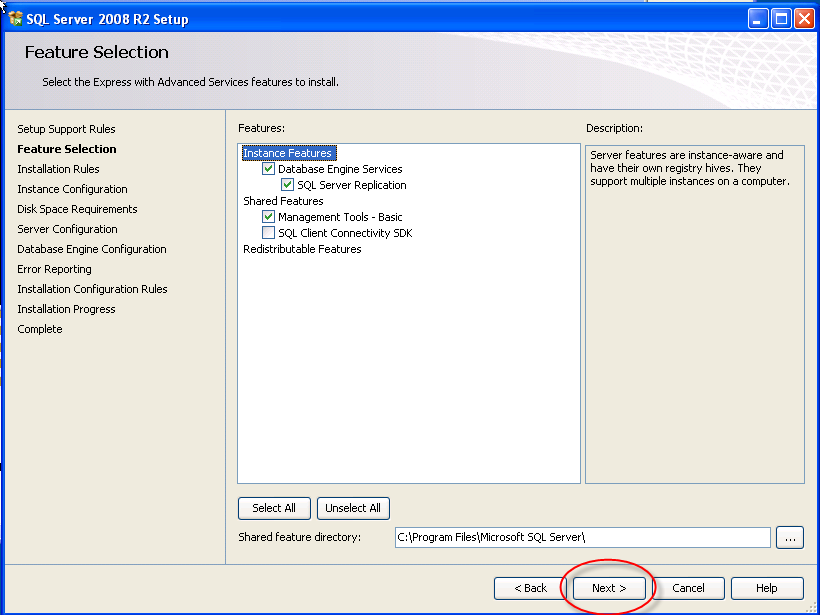Image resolution: width=820 pixels, height=615 pixels.
Task: Click Database Engine Configuration step
Action: [92, 249]
